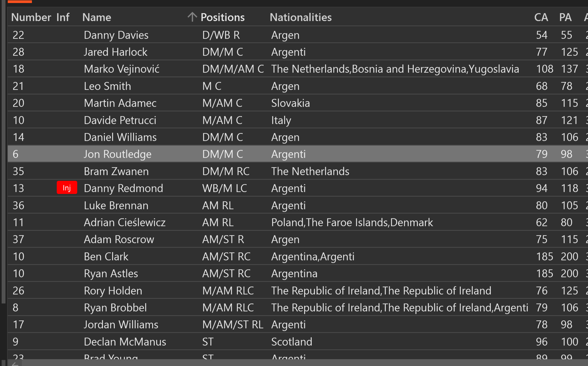Click Rory Holden's M/AM RLC position cell
This screenshot has height=366, width=588.
tap(228, 291)
